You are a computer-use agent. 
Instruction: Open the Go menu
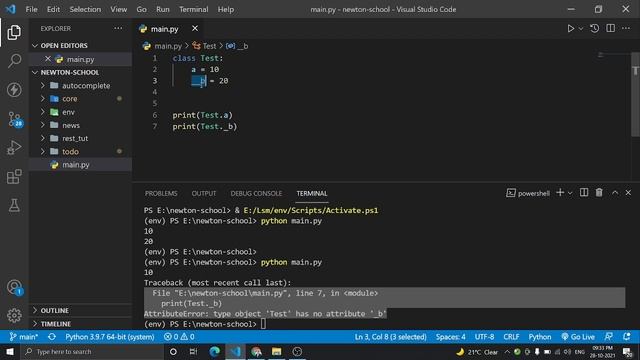pyautogui.click(x=141, y=9)
